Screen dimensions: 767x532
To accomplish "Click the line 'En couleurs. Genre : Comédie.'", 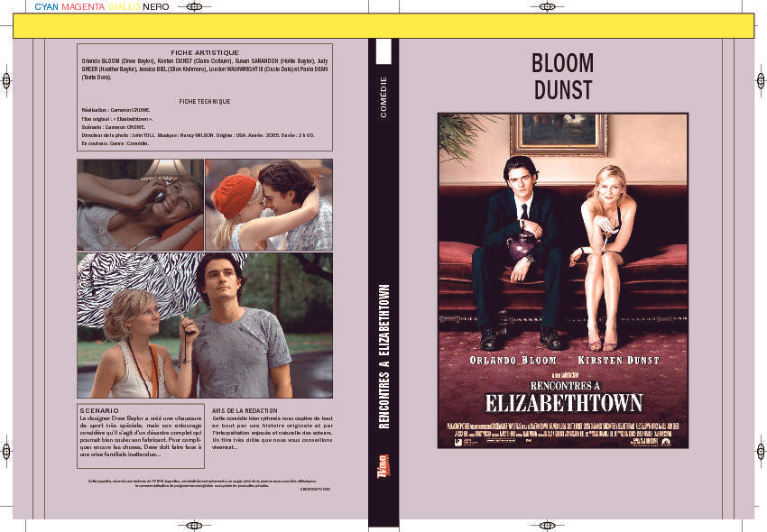I will tap(115, 143).
